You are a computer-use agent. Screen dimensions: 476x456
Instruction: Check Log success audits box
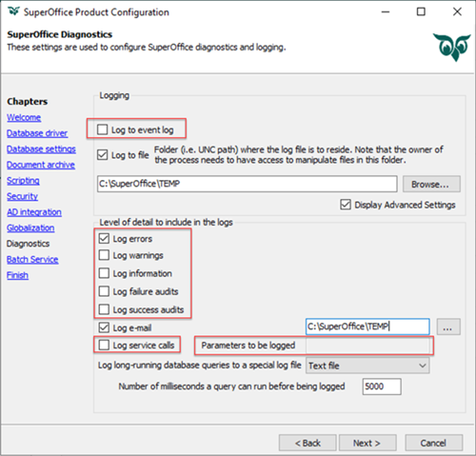click(x=104, y=309)
